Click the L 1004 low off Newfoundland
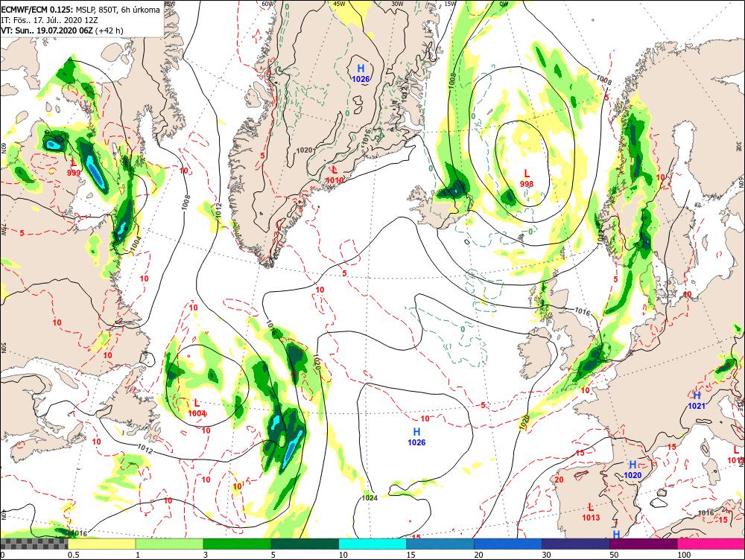 point(197,409)
